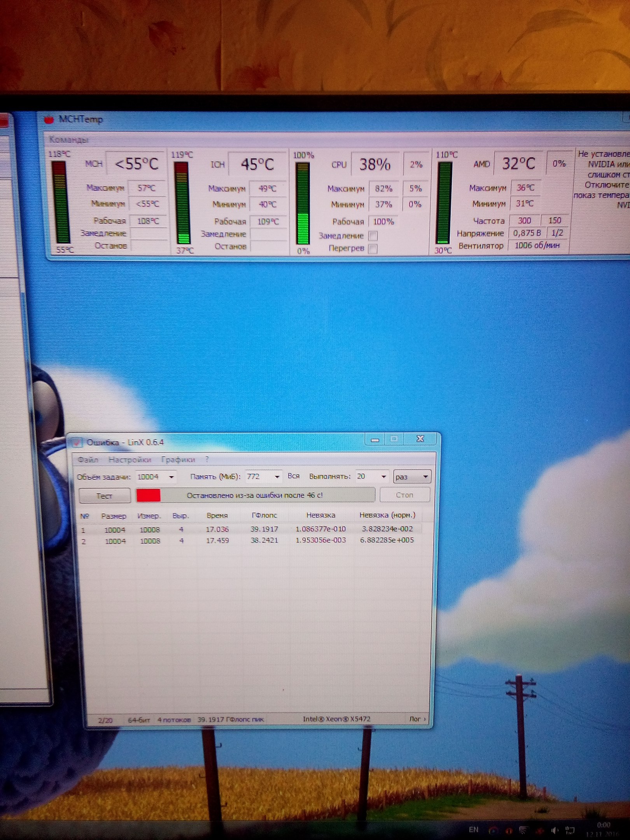Expand the Память (МиБ) dropdown
The height and width of the screenshot is (840, 630).
[277, 477]
